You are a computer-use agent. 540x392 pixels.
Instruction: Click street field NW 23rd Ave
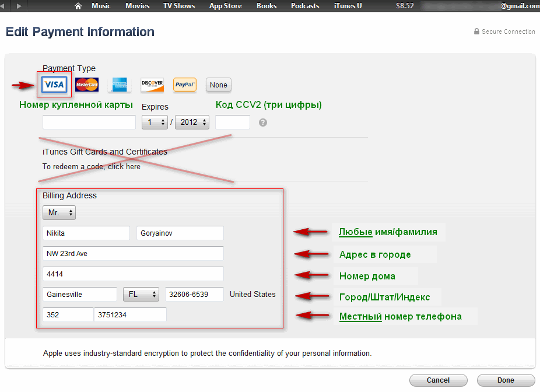point(134,254)
